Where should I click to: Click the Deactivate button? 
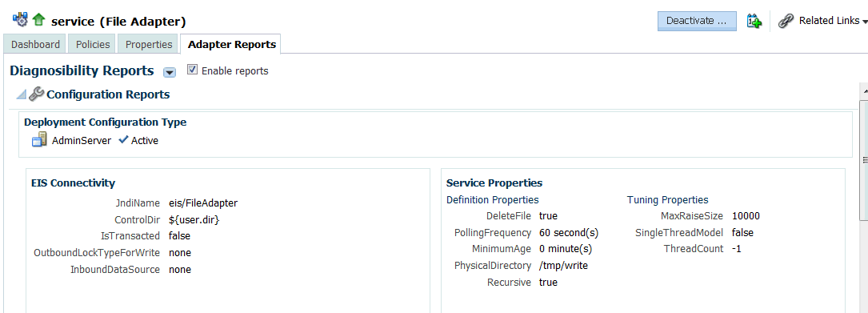pyautogui.click(x=697, y=21)
